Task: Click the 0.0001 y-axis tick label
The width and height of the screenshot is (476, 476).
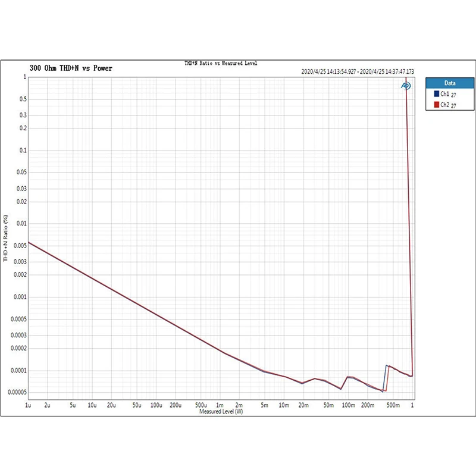Action: [x=19, y=370]
